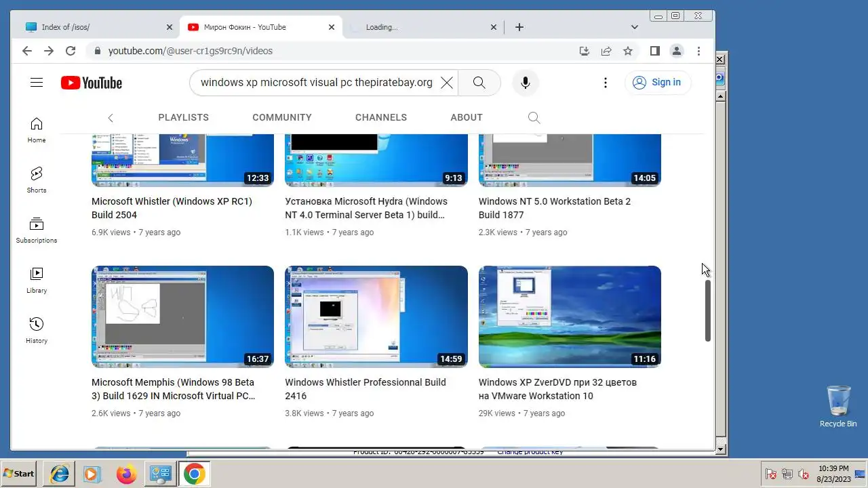
Task: Switch to the Loading... browser tab
Action: click(x=425, y=27)
